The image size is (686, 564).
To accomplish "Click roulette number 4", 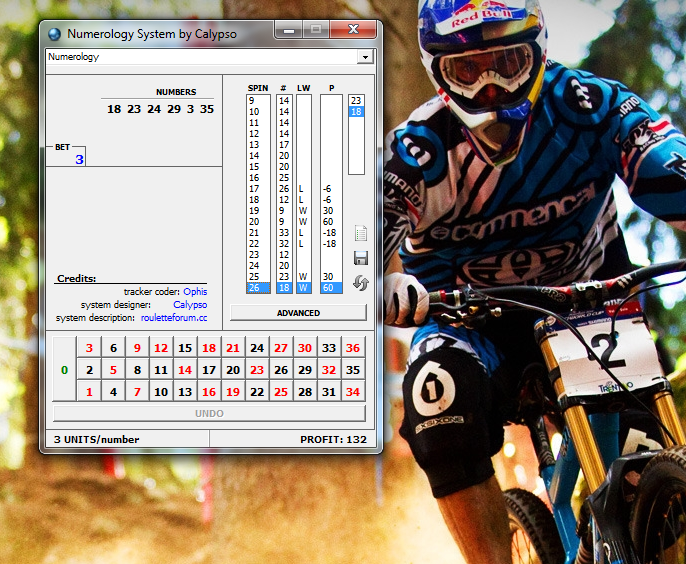I will pos(113,392).
